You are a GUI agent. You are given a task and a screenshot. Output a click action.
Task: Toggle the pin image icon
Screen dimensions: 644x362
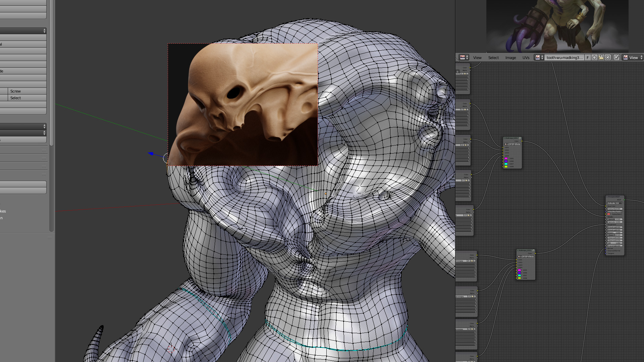click(x=616, y=57)
